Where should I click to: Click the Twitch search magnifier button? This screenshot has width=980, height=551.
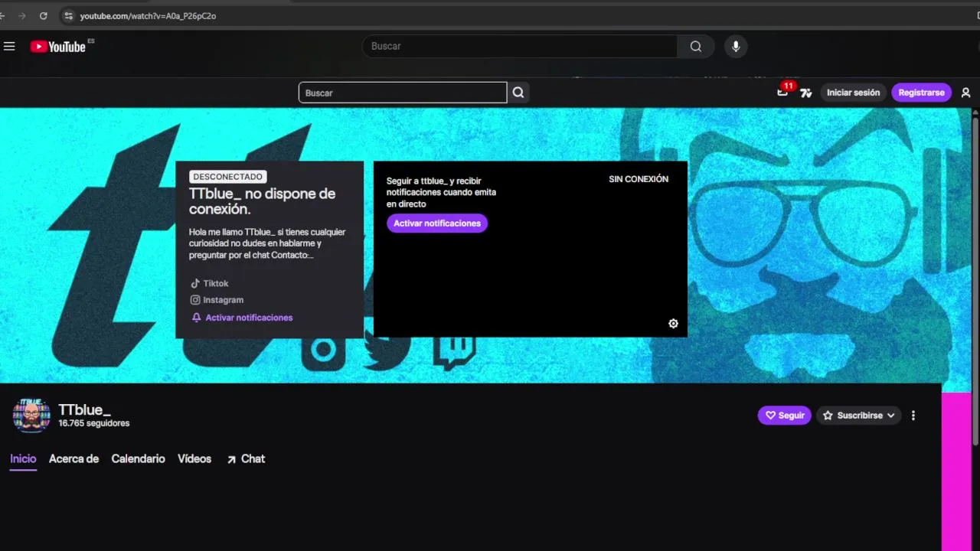point(518,93)
